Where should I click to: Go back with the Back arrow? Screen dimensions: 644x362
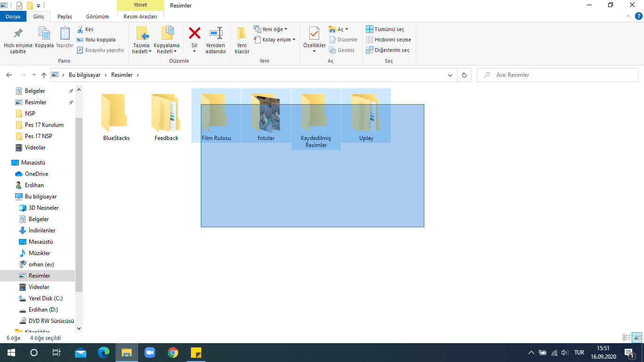pyautogui.click(x=8, y=75)
